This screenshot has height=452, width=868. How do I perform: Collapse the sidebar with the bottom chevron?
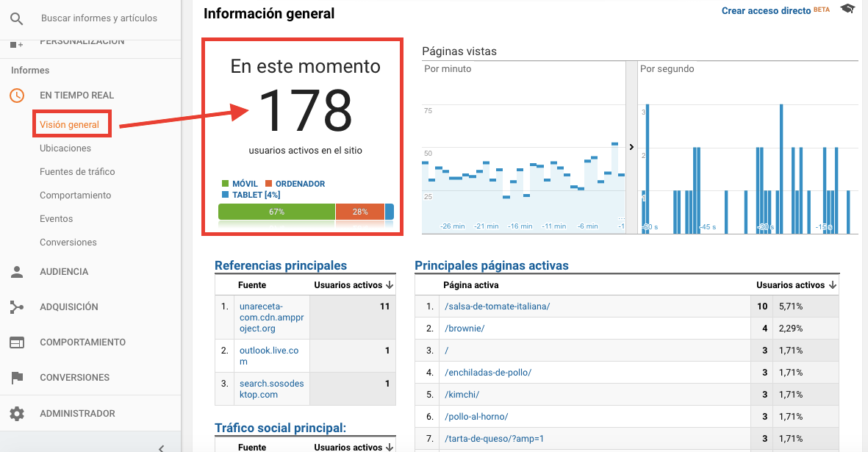point(161,448)
